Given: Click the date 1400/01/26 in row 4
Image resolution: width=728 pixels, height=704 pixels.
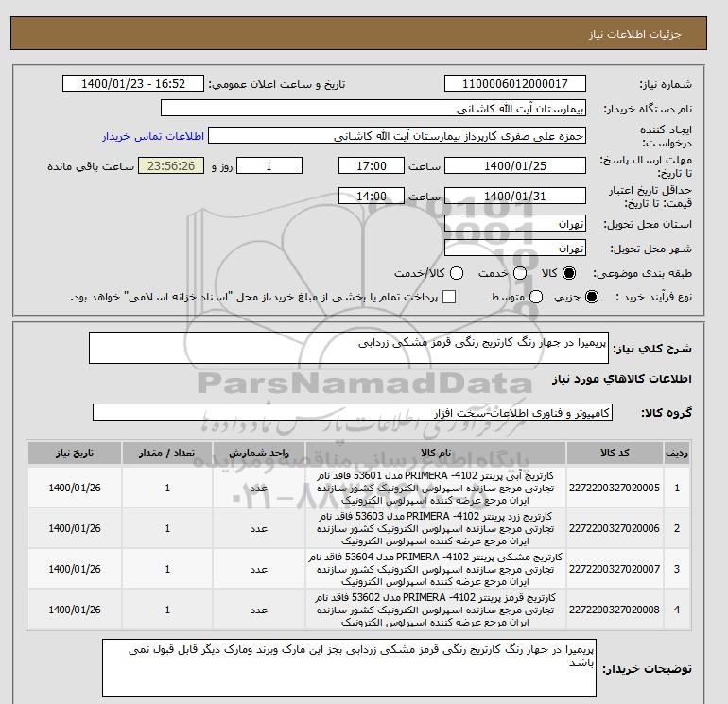Looking at the screenshot, I should tap(75, 610).
